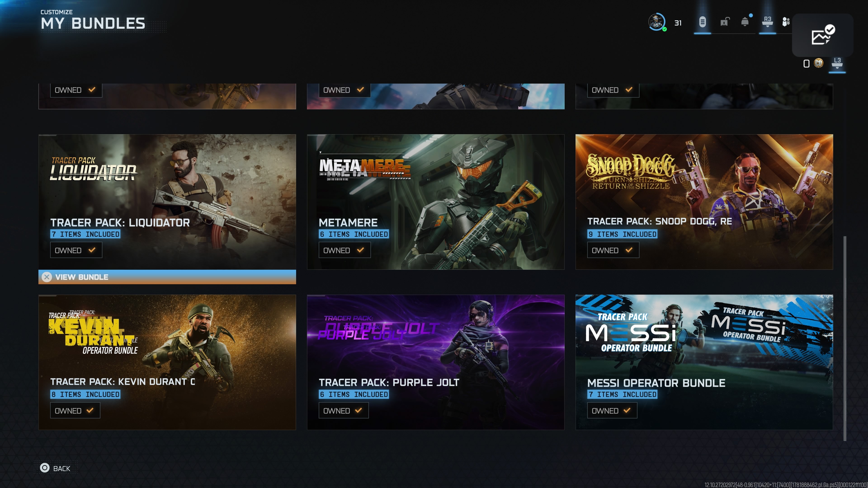This screenshot has height=488, width=868.
Task: Click the COD Points balance of 0
Action: coord(806,63)
